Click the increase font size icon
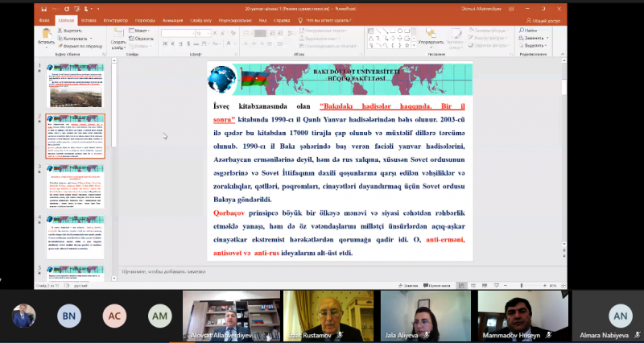 pyautogui.click(x=214, y=33)
